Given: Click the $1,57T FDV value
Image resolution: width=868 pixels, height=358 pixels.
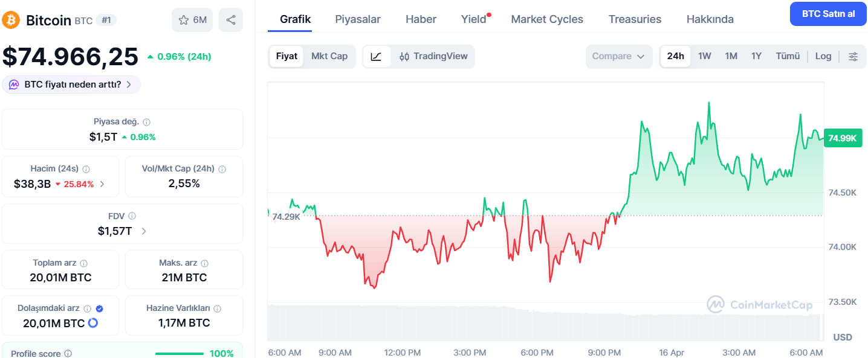Looking at the screenshot, I should pos(115,231).
